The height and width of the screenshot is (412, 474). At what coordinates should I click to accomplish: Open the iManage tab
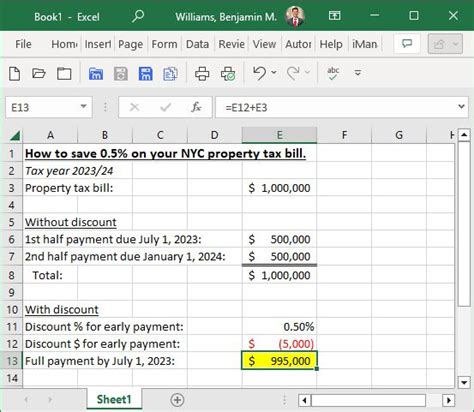[x=365, y=44]
